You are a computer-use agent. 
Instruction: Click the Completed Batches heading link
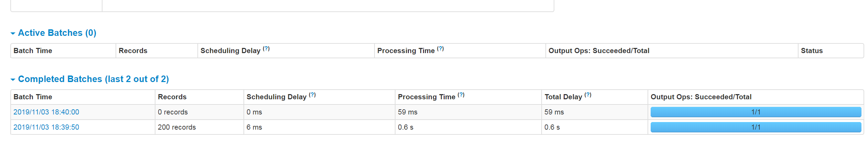coord(94,79)
